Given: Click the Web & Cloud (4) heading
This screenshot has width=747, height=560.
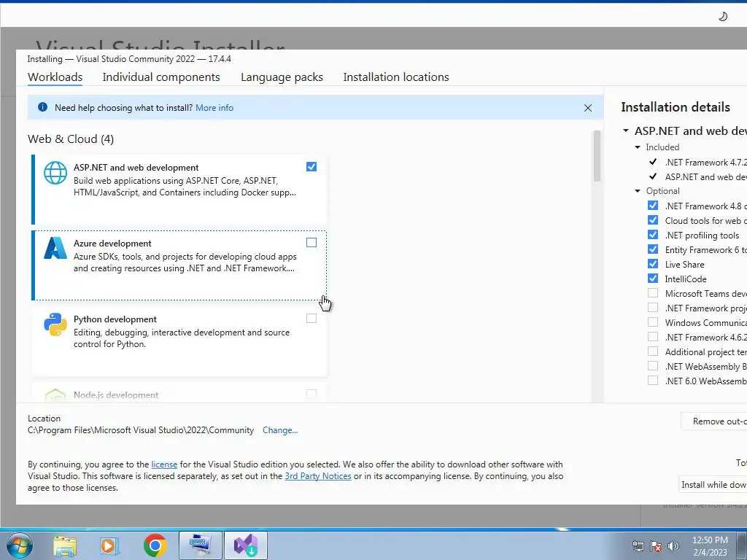Looking at the screenshot, I should [x=71, y=139].
